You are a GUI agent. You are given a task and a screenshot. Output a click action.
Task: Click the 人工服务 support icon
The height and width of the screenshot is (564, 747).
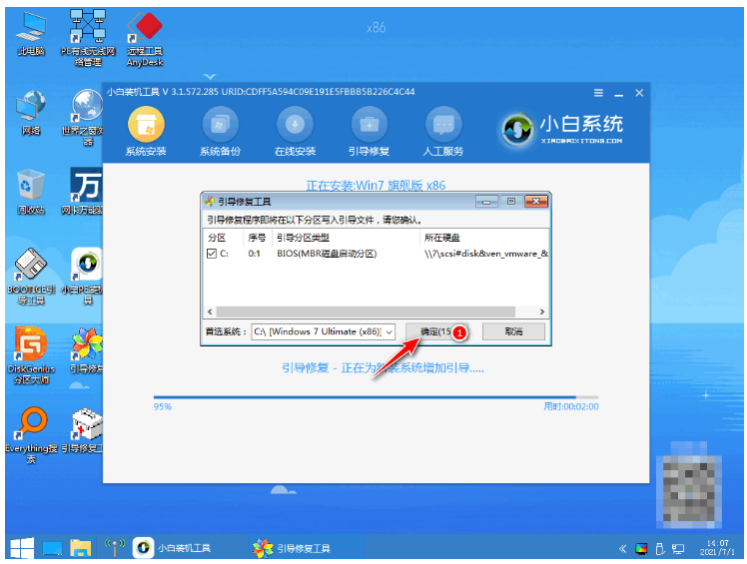coord(444,125)
